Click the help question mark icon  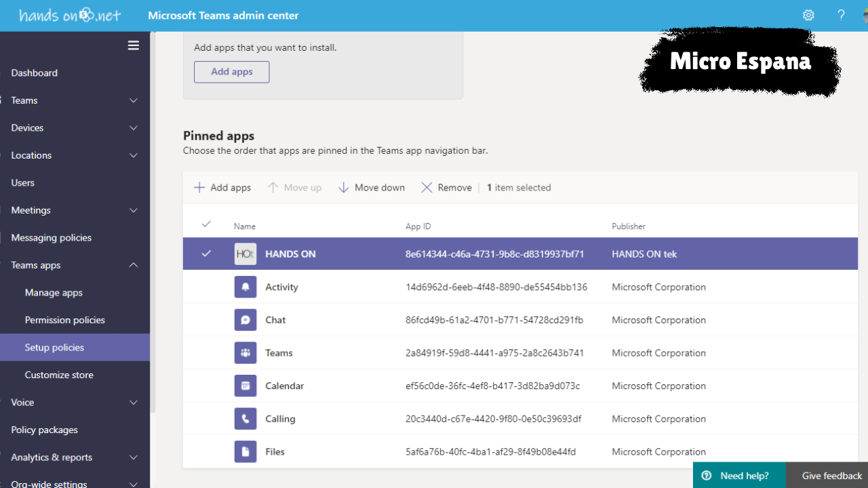[841, 15]
